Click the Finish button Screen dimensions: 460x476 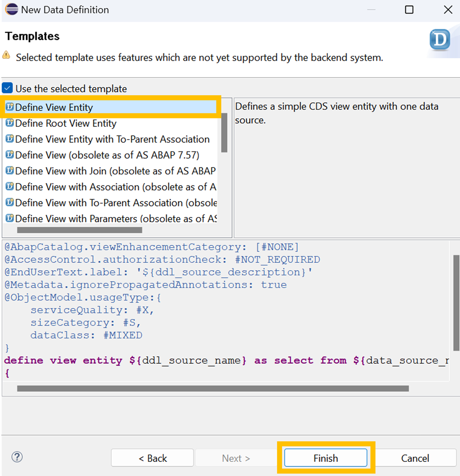(x=326, y=458)
